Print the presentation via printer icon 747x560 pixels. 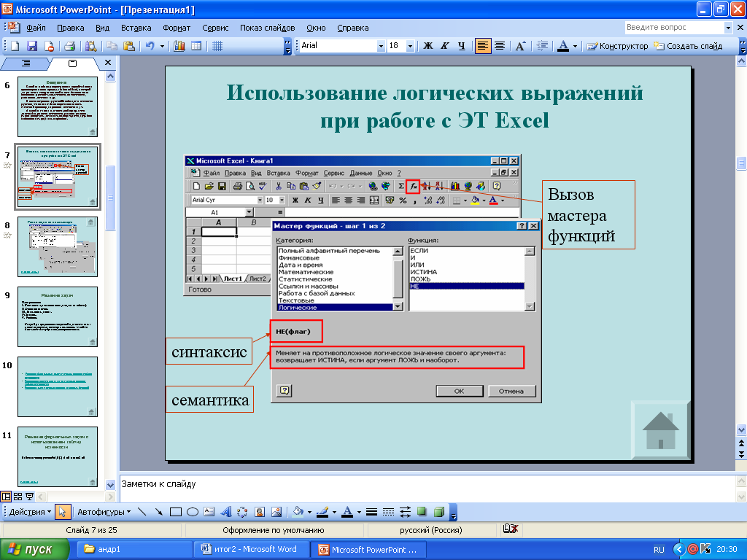coord(69,46)
